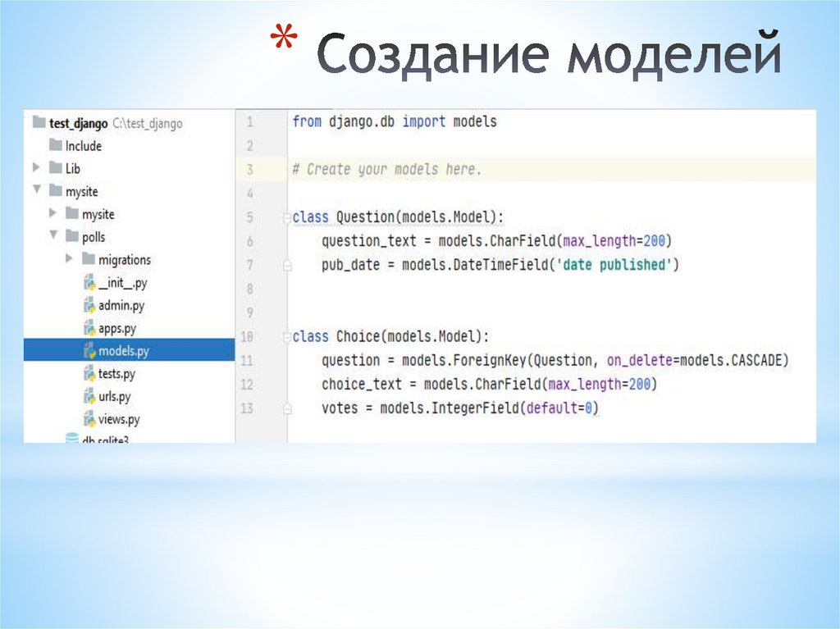Click the admin.py Python file icon

pyautogui.click(x=89, y=305)
